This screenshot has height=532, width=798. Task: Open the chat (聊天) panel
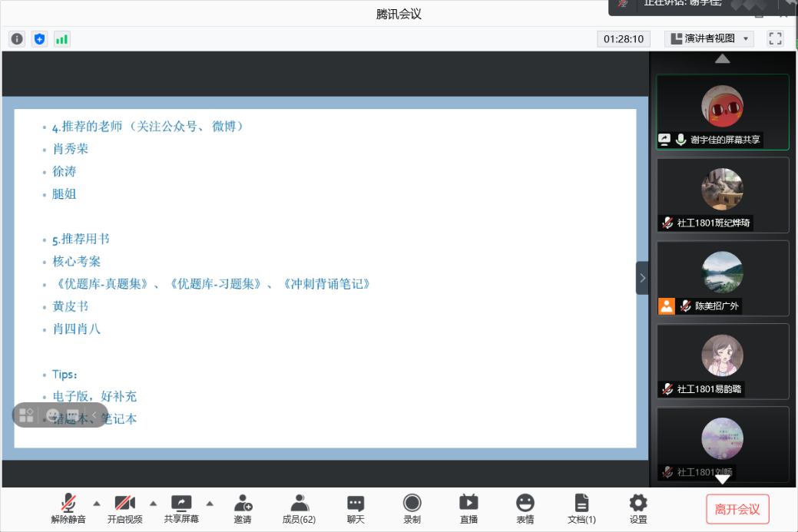tap(355, 509)
